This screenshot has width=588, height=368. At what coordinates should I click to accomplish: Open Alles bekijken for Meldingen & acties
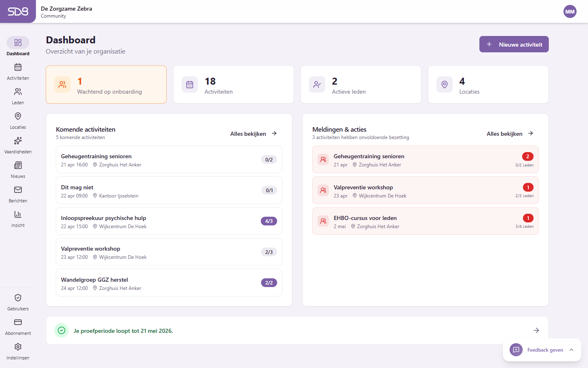[x=510, y=133]
